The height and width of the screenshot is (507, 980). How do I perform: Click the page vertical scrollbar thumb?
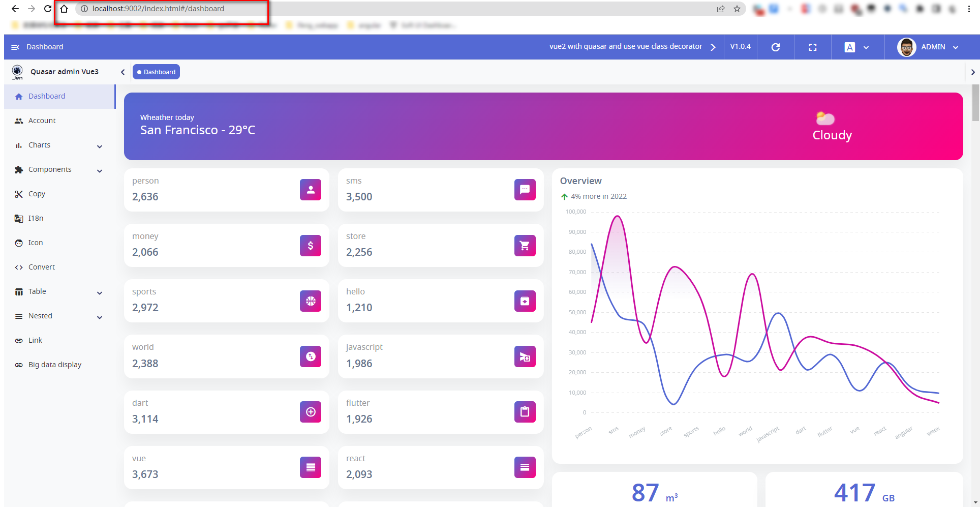(x=975, y=103)
